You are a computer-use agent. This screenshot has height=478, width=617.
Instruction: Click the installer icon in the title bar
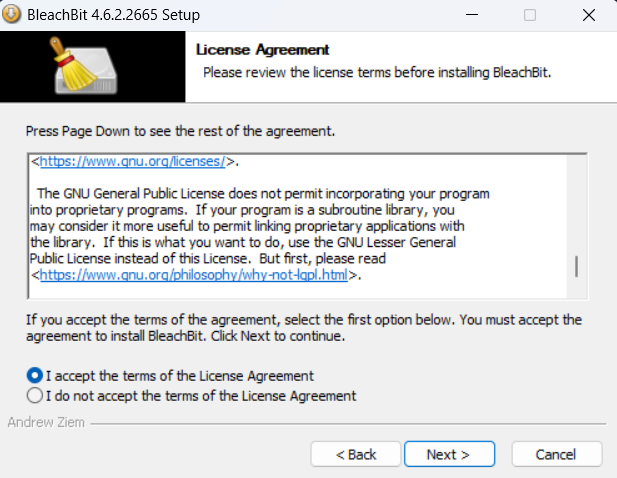[x=11, y=14]
